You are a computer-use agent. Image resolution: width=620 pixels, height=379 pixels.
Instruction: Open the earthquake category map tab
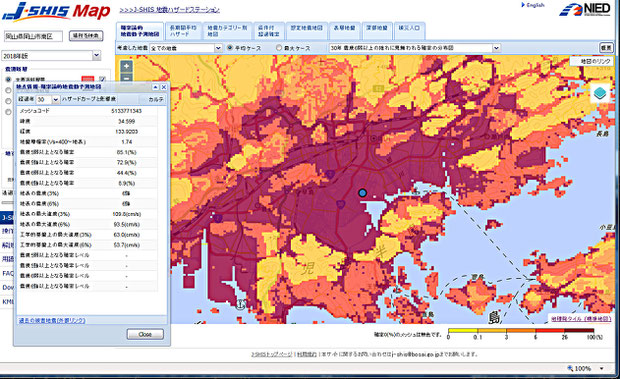(x=227, y=31)
